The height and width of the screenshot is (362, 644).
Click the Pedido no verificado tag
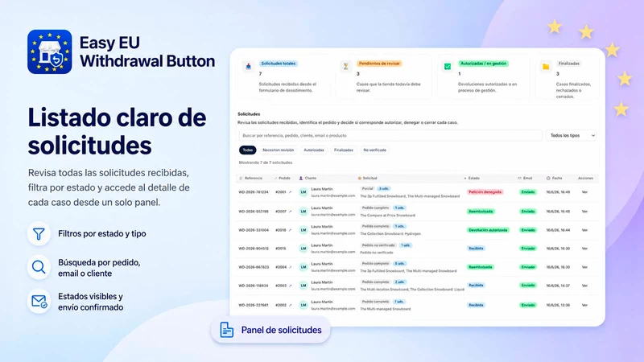tap(378, 245)
